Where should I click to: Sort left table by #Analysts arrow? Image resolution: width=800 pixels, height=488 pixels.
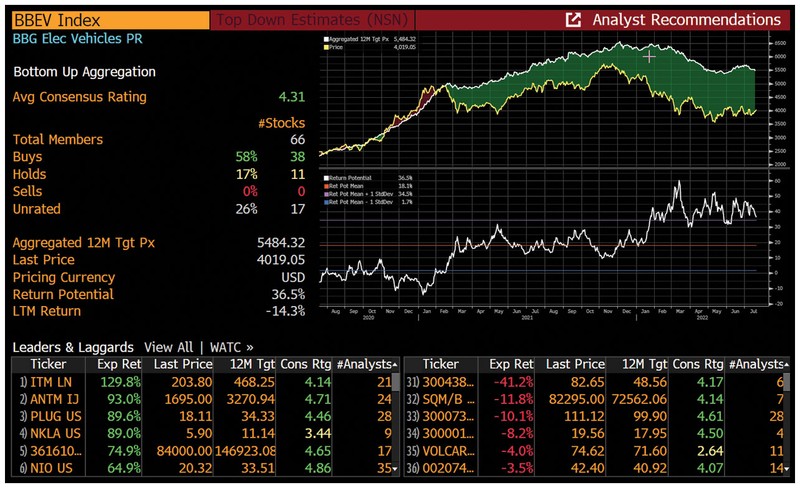point(395,365)
